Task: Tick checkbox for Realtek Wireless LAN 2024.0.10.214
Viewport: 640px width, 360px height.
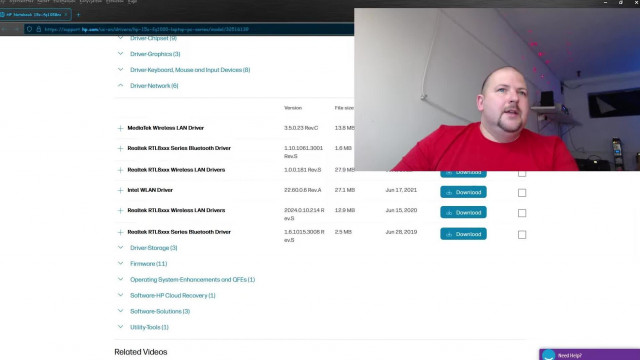Action: 522,213
